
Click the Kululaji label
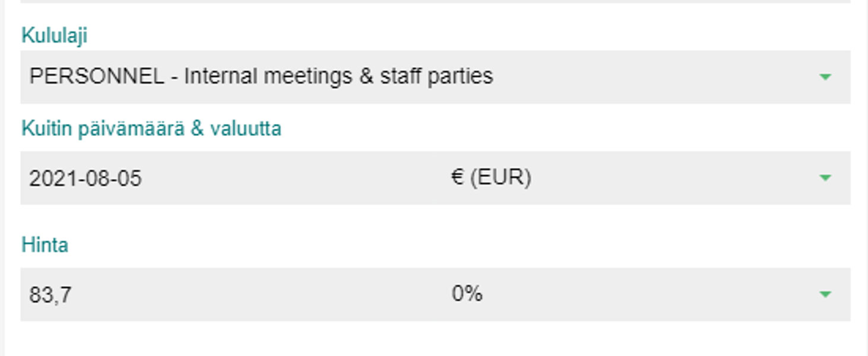click(54, 36)
